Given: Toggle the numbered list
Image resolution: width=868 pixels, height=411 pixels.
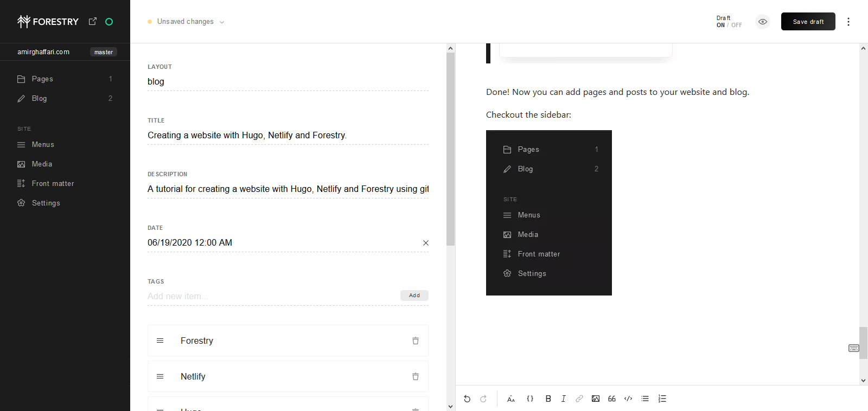Looking at the screenshot, I should tap(662, 399).
